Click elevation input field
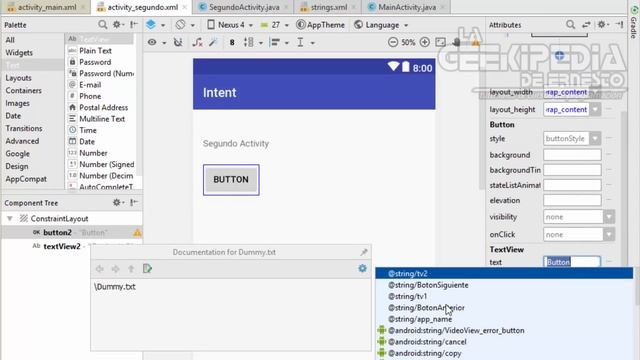This screenshot has height=360, width=640. pyautogui.click(x=572, y=200)
